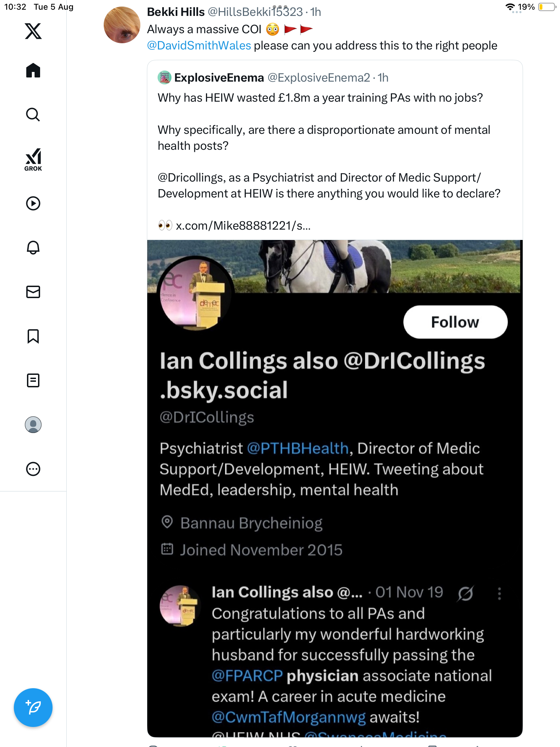Click the X logo icon
The width and height of the screenshot is (560, 747).
(33, 31)
